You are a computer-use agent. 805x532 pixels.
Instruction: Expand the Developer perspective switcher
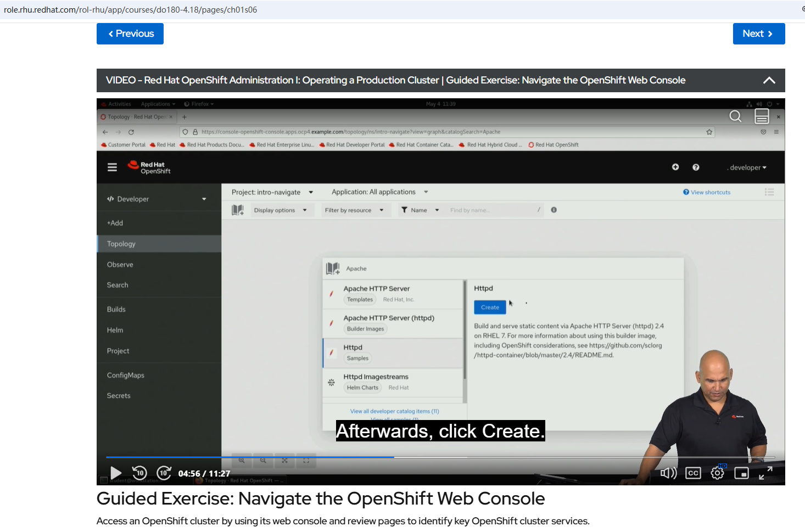pyautogui.click(x=157, y=199)
